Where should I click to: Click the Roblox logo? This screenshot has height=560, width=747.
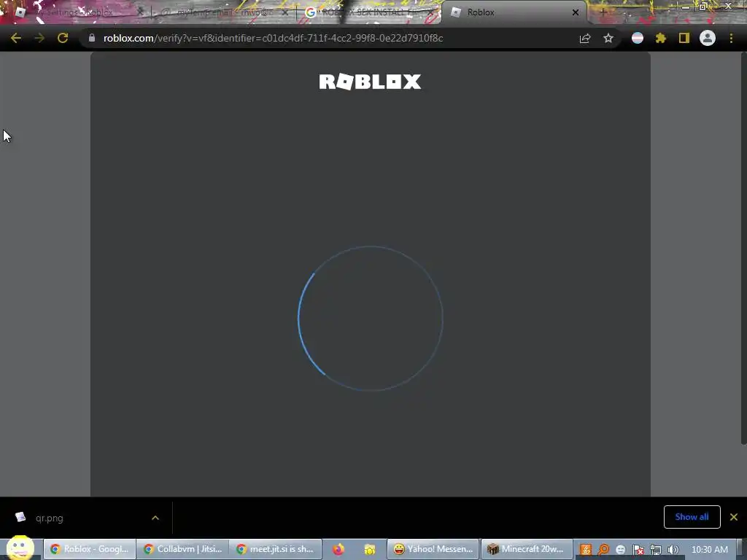coord(370,82)
